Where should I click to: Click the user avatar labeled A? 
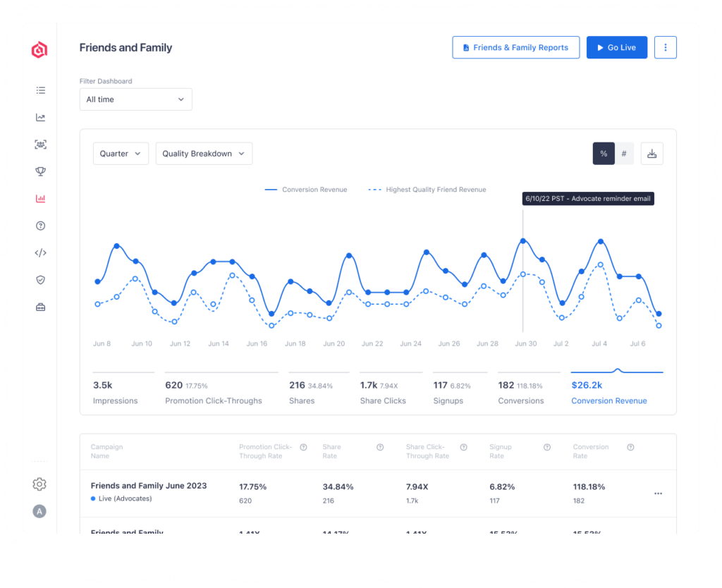(39, 511)
